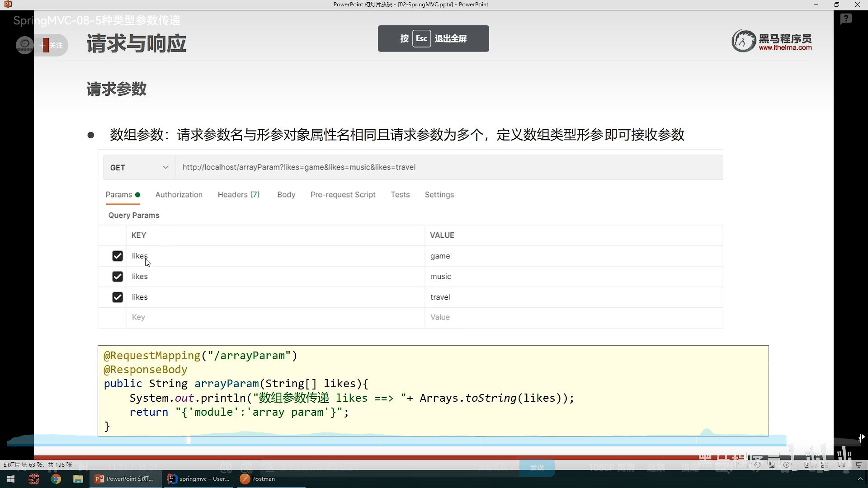The width and height of the screenshot is (868, 488).
Task: Switch to the Headers (7) tab
Action: pos(238,195)
